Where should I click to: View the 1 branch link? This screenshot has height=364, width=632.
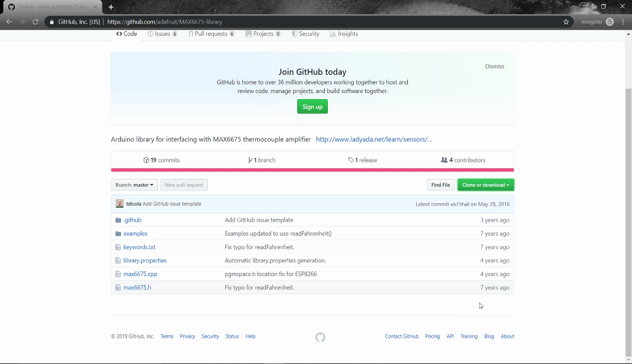[x=262, y=160]
